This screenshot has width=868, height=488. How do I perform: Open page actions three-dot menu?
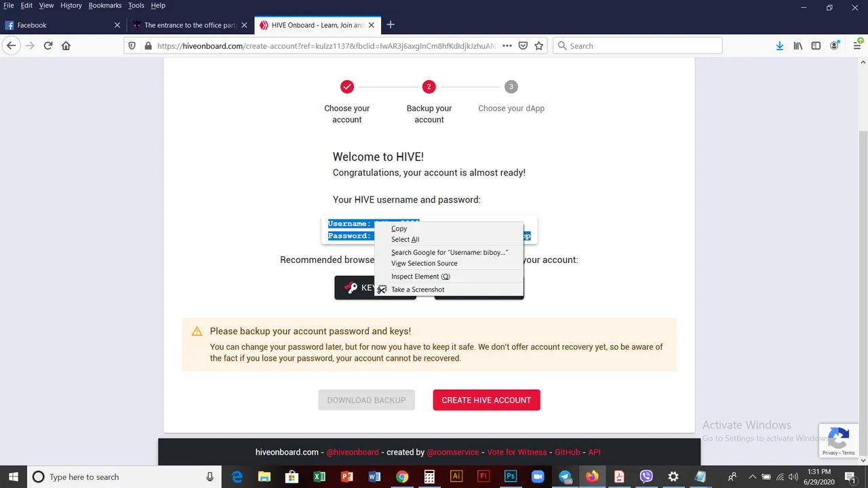coord(507,45)
